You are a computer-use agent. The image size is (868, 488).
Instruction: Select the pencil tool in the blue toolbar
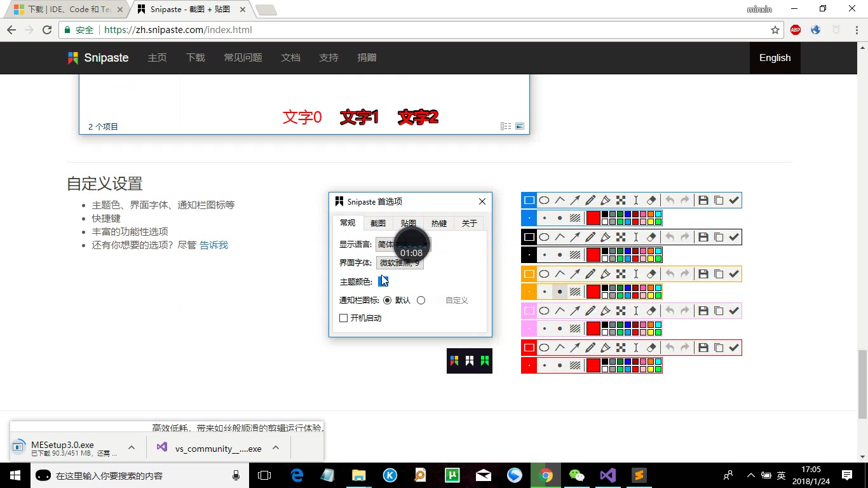590,200
